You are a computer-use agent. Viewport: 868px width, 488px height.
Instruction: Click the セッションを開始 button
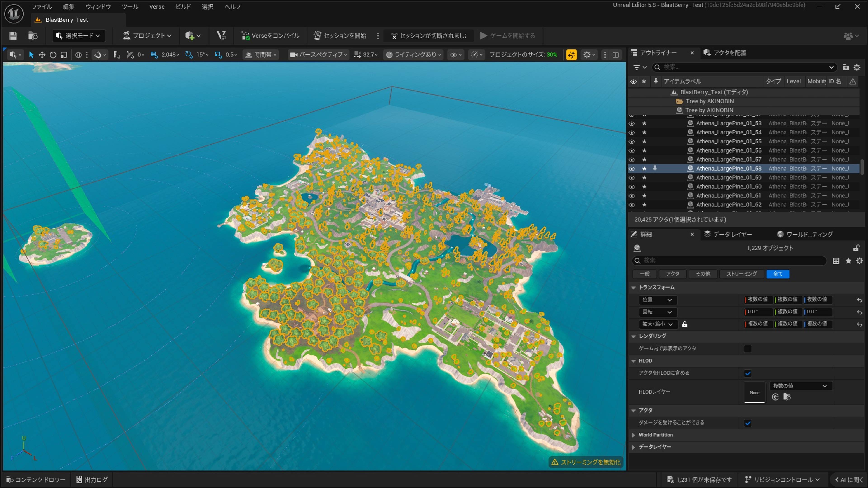click(x=340, y=36)
